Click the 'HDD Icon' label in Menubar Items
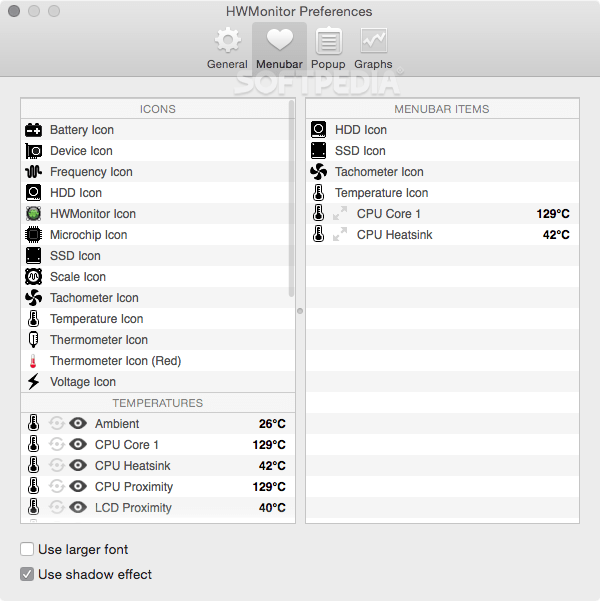Image resolution: width=600 pixels, height=601 pixels. (361, 130)
